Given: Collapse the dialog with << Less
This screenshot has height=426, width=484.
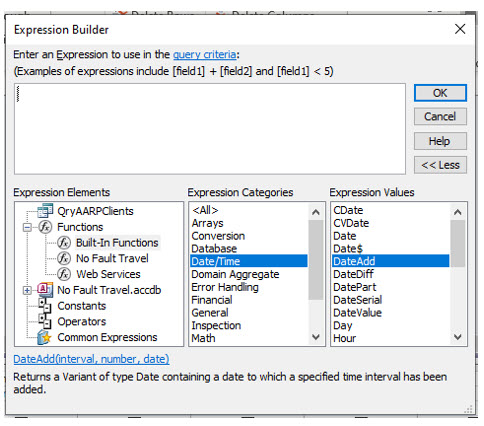Looking at the screenshot, I should point(440,165).
